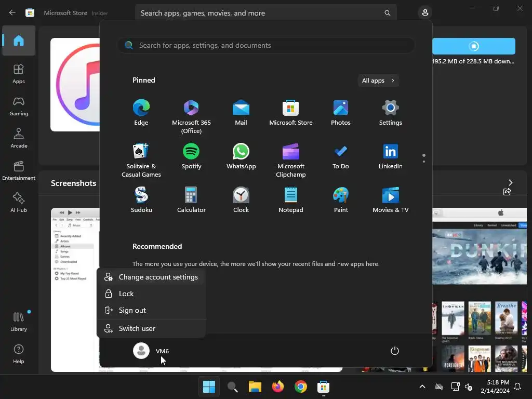Open taskbar Search

(232, 387)
